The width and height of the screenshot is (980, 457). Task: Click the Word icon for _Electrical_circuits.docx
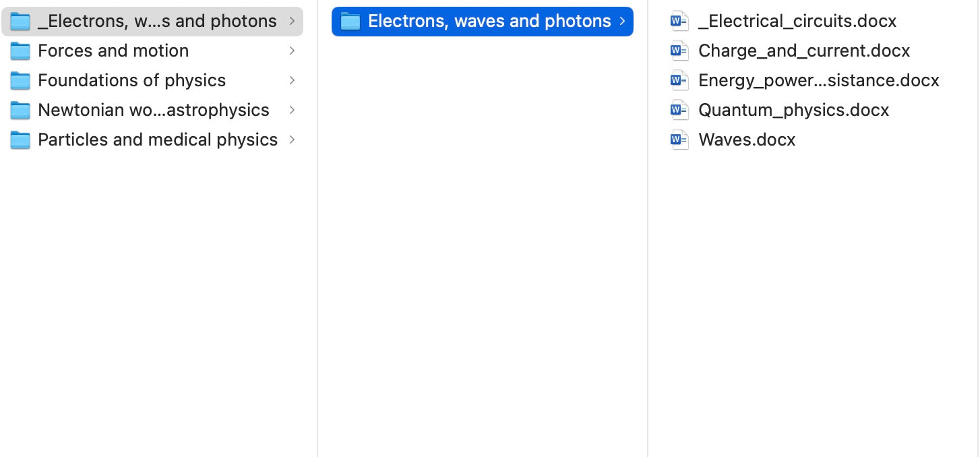tap(679, 22)
